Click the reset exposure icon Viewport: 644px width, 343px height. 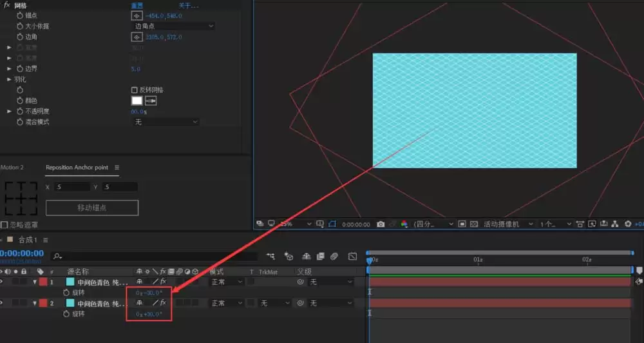point(627,224)
